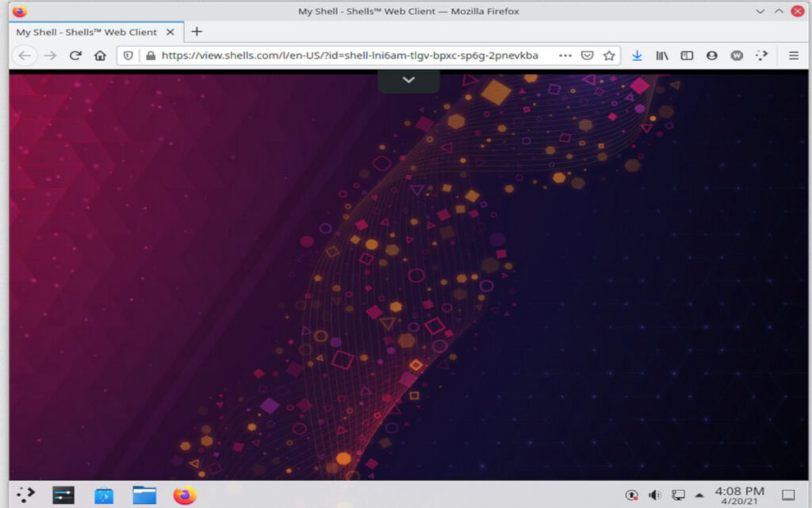Screen dimensions: 812x508
Task: Bookmark this page with the star
Action: pos(609,55)
